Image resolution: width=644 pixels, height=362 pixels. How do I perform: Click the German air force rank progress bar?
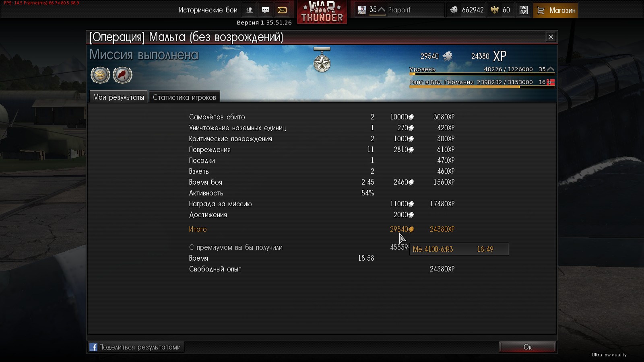(482, 87)
